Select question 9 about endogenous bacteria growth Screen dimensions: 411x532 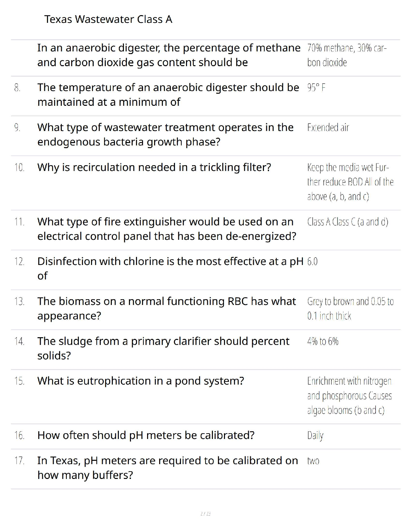click(x=166, y=135)
